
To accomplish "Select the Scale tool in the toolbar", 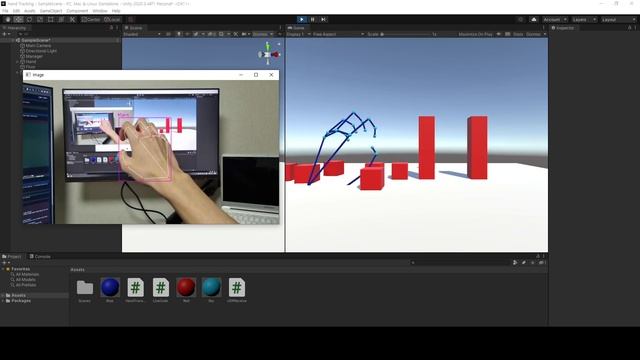I will point(40,19).
